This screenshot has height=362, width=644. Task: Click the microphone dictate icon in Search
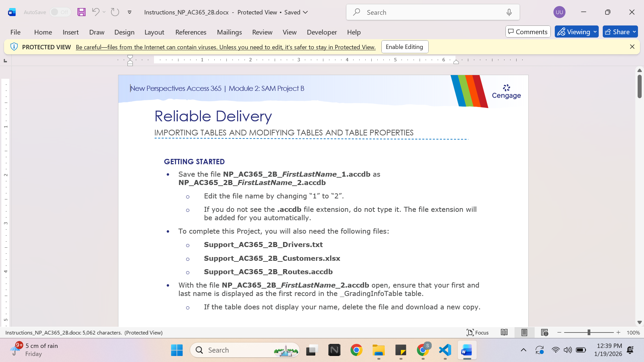(509, 12)
